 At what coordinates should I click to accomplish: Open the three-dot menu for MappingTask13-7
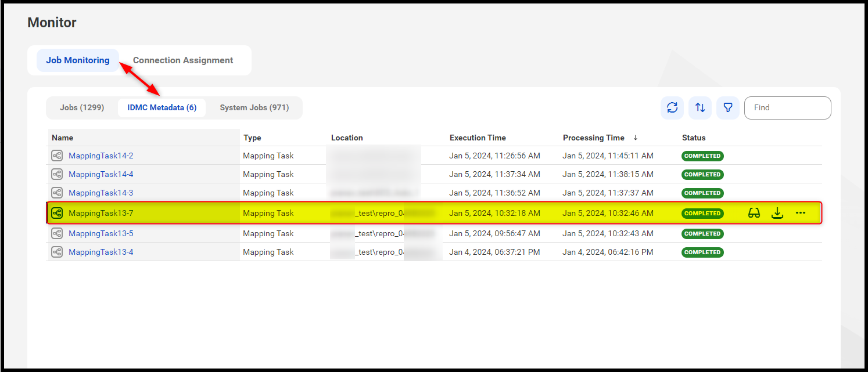801,213
